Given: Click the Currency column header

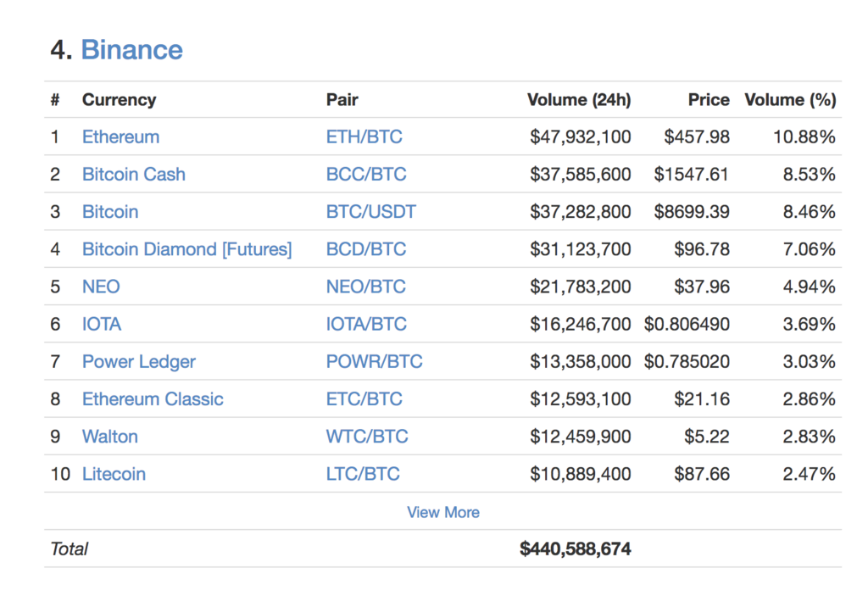Looking at the screenshot, I should [119, 100].
